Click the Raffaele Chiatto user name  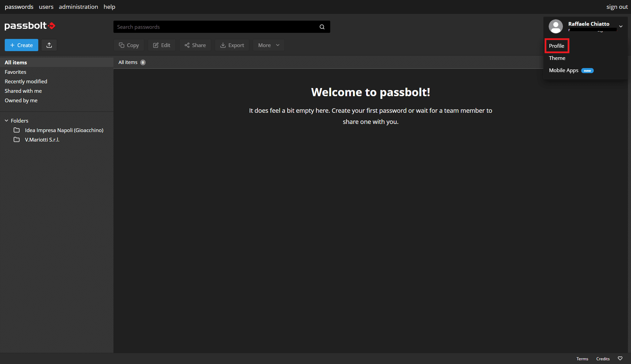tap(589, 24)
